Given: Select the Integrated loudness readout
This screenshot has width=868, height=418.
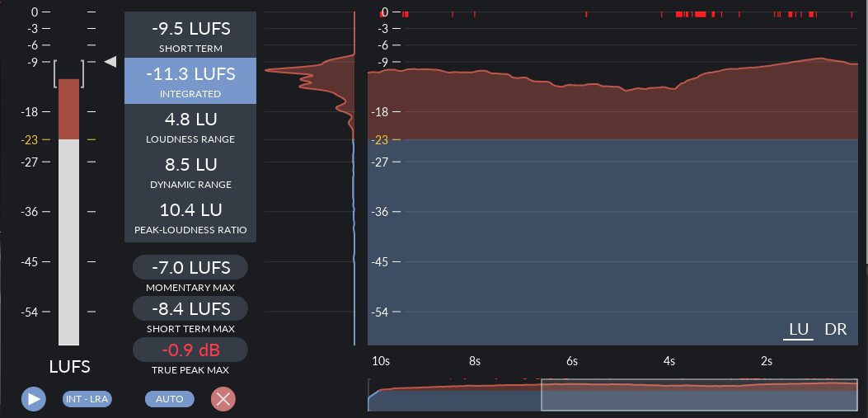Looking at the screenshot, I should [190, 81].
